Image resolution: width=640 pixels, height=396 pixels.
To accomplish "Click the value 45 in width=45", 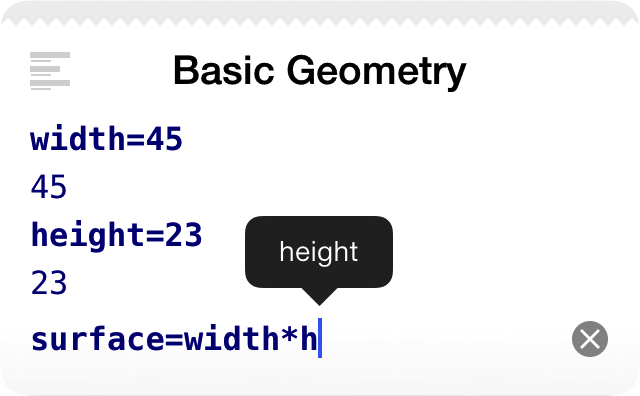I will (164, 139).
